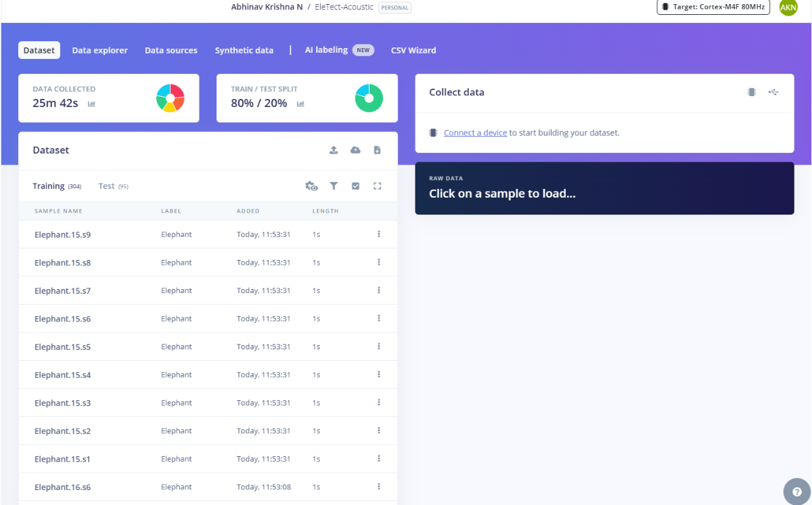The image size is (812, 505).
Task: Enable multi-select checkbox mode for samples
Action: coord(355,186)
